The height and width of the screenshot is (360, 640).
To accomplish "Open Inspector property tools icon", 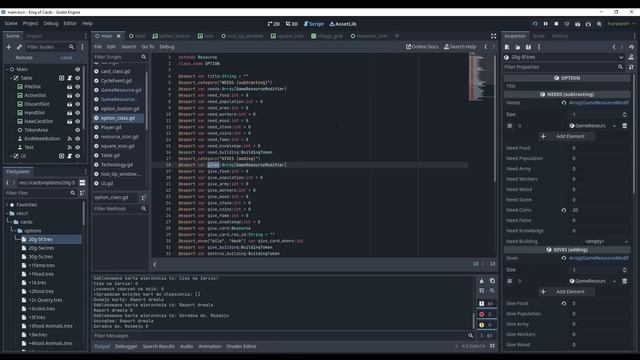I will (x=631, y=67).
